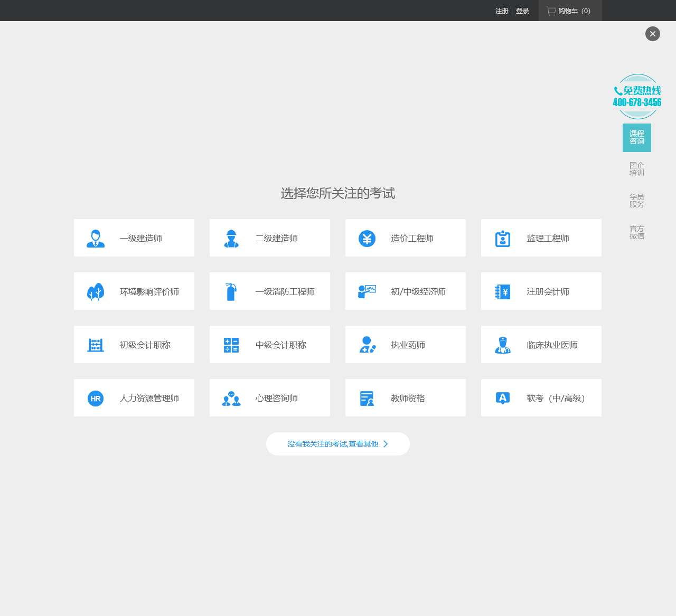Click the 初级会计职称 abacus icon
This screenshot has width=676, height=616.
point(96,345)
